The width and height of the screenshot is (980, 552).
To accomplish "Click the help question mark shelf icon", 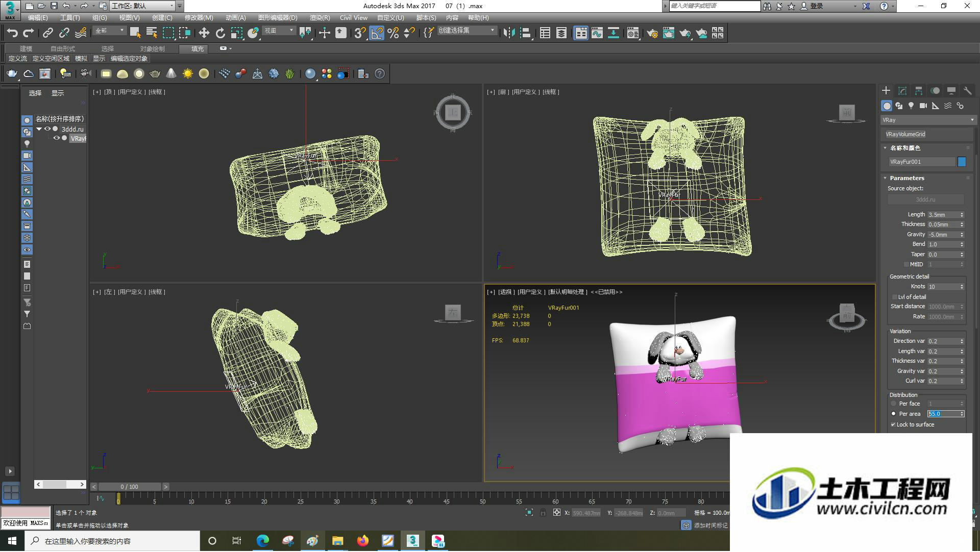I will coord(380,74).
